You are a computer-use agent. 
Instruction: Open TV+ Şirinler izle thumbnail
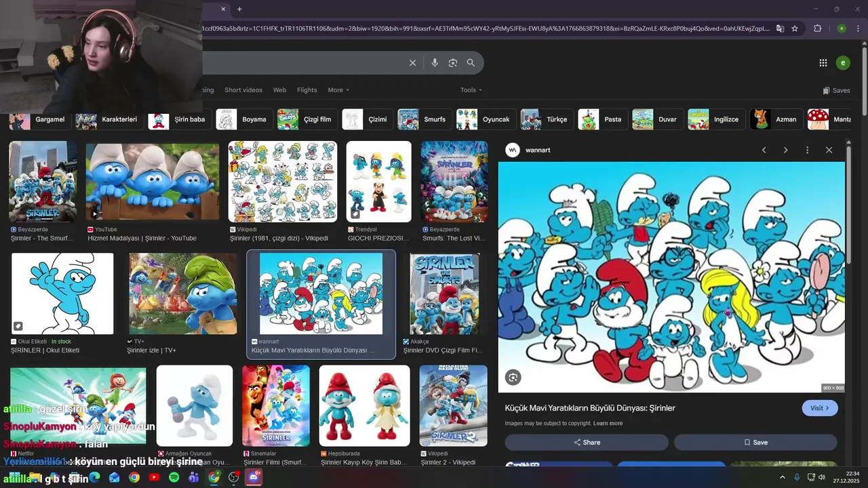pyautogui.click(x=183, y=293)
